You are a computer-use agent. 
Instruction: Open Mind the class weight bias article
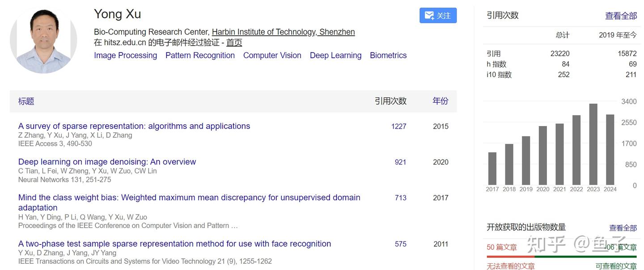coord(189,198)
